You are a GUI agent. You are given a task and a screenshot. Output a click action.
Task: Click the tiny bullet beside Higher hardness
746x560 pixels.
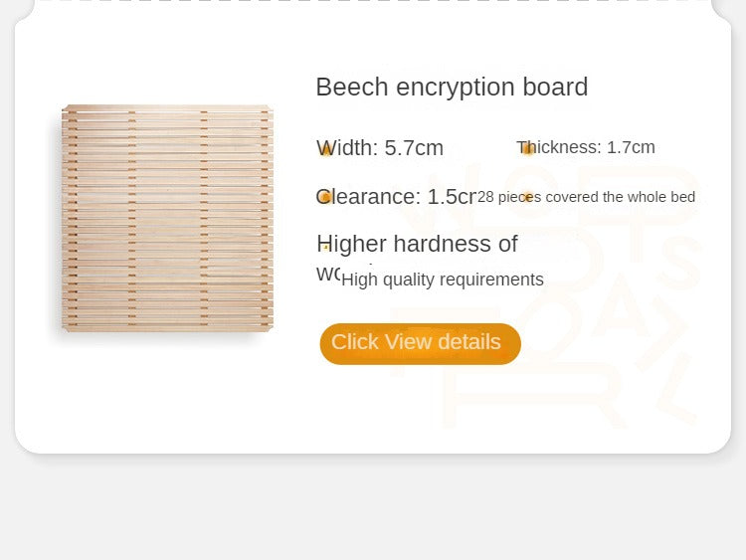tap(325, 248)
